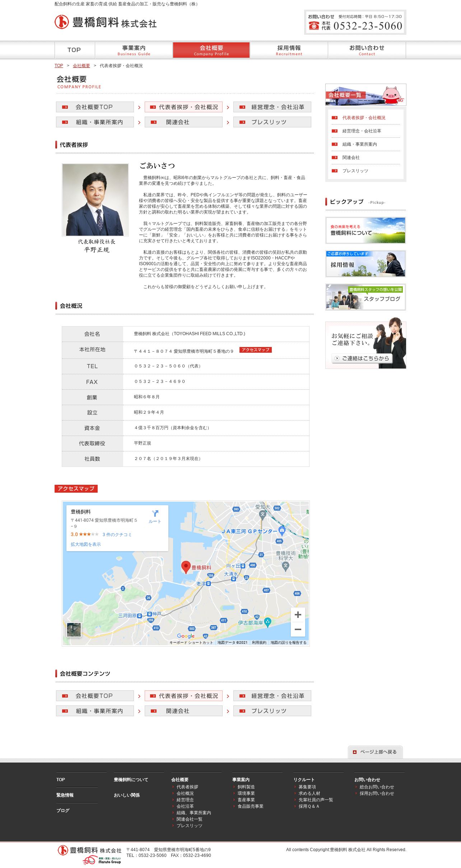Click the 会社概要一覧 sidebar banner image
Viewport: 461px width, 868px height.
pyautogui.click(x=366, y=95)
